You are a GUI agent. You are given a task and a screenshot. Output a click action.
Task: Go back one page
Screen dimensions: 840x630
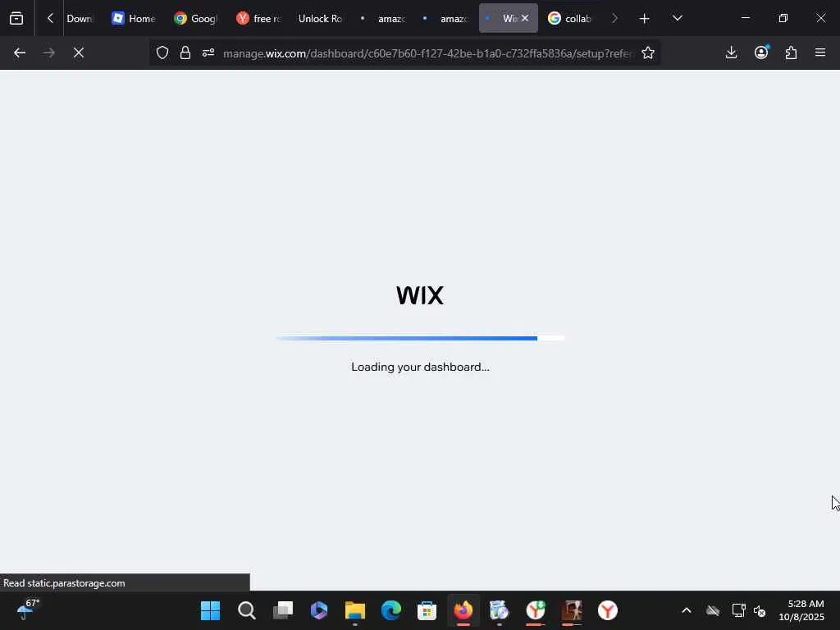[20, 52]
